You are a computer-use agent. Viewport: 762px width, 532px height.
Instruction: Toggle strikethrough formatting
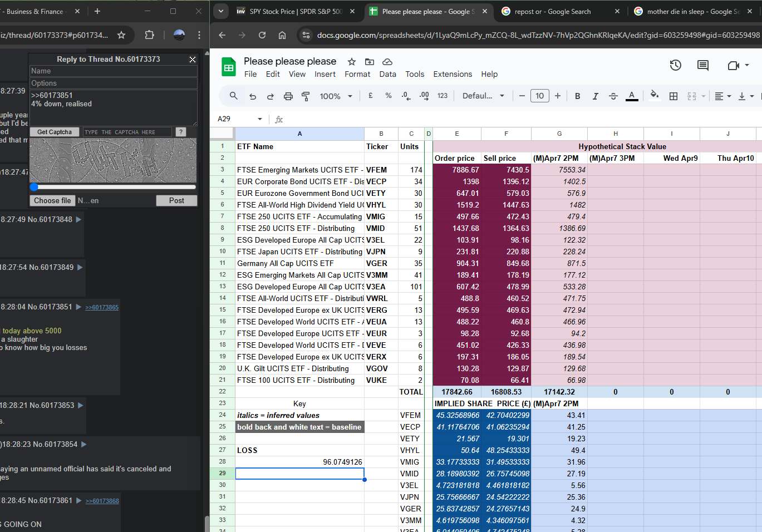click(x=613, y=96)
